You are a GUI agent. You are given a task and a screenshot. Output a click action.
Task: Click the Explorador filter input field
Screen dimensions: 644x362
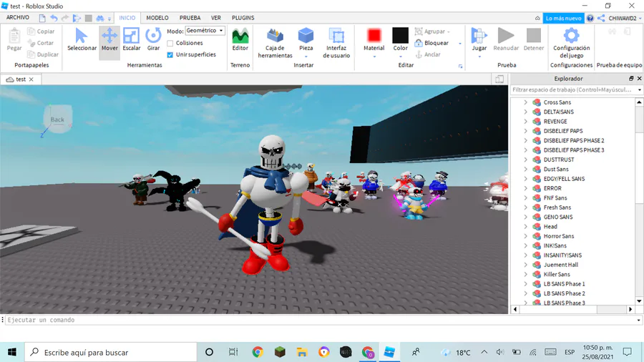point(576,89)
